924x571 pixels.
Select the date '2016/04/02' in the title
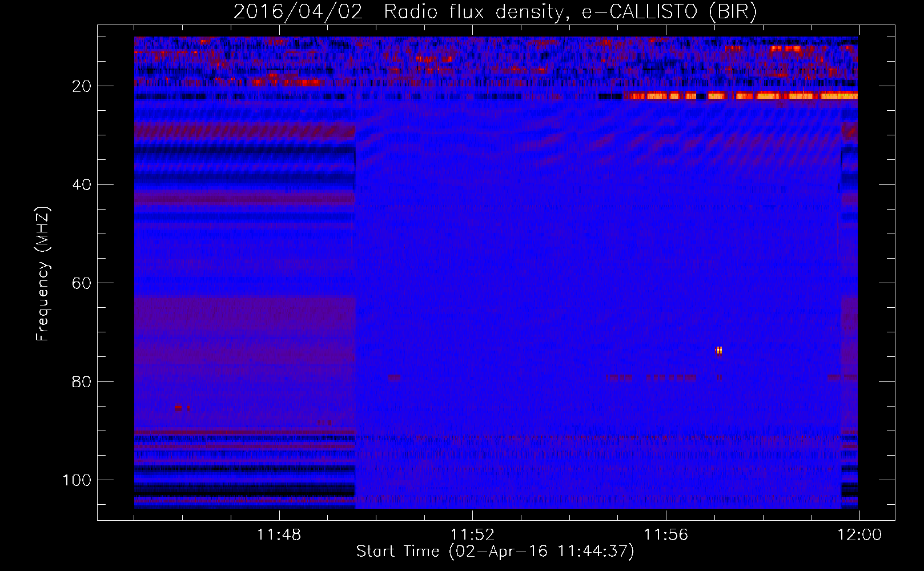(x=298, y=12)
